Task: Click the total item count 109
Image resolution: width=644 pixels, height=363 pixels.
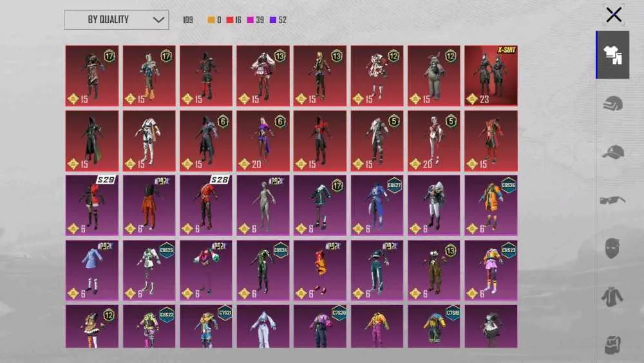Action: pyautogui.click(x=187, y=20)
